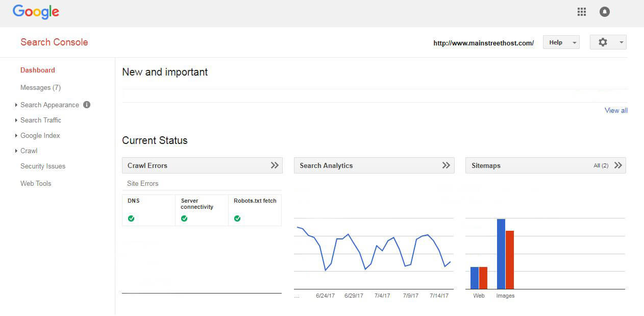The width and height of the screenshot is (644, 316).
Task: Click the mainstreethost.com site URL
Action: coord(483,43)
